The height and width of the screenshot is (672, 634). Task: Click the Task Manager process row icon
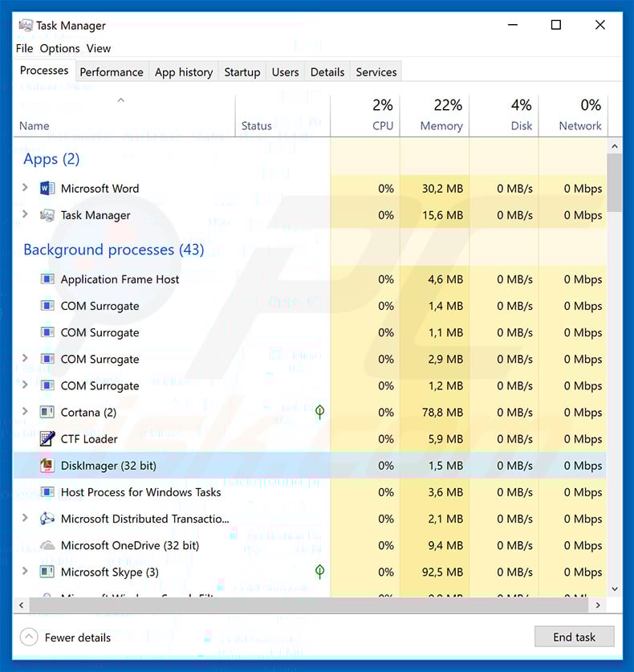pyautogui.click(x=47, y=215)
